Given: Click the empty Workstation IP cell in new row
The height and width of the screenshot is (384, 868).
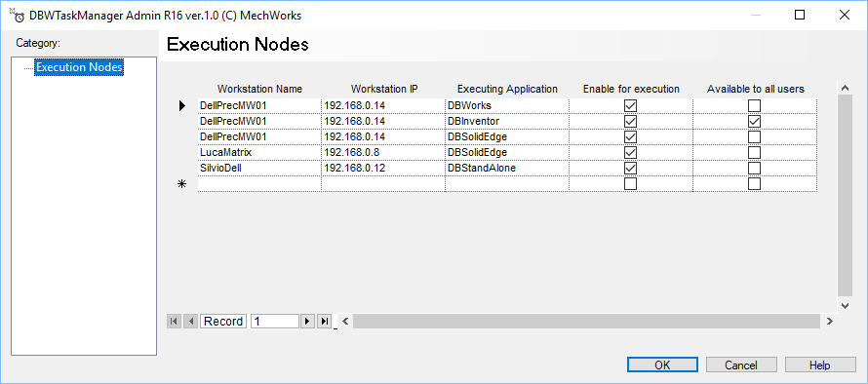Looking at the screenshot, I should [383, 183].
